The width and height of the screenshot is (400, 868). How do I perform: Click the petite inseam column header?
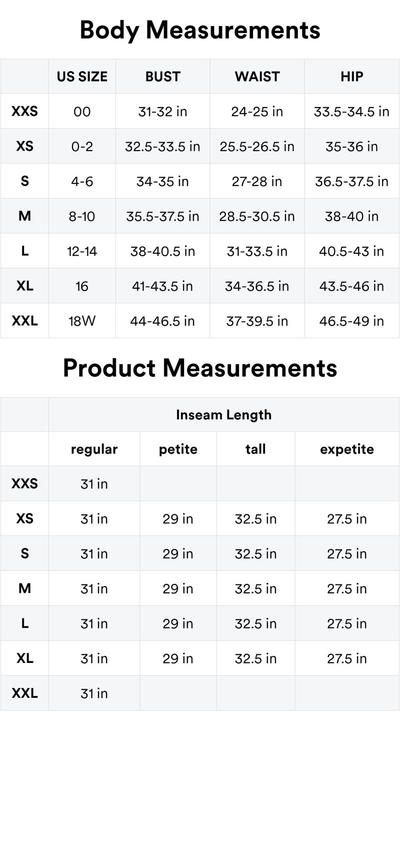click(x=178, y=449)
